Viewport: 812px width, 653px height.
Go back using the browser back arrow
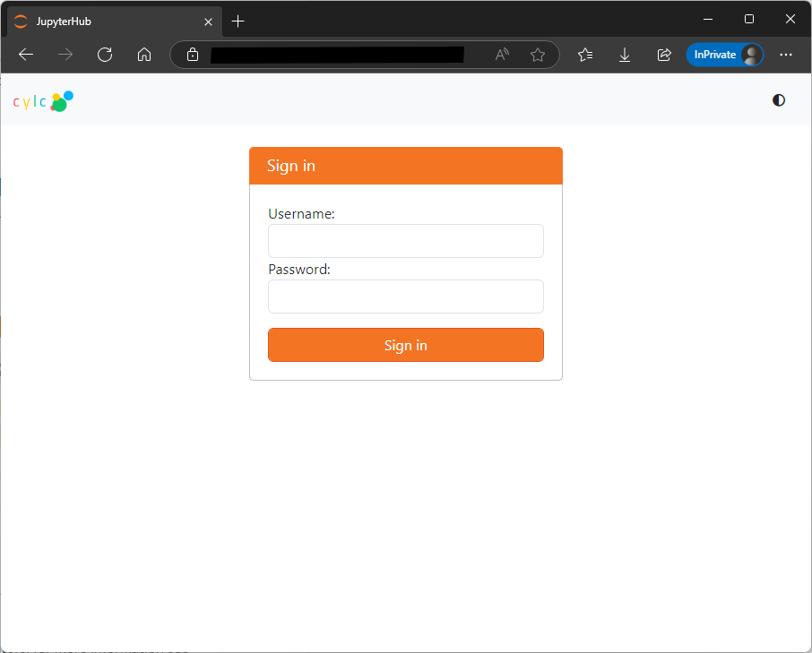pos(26,55)
